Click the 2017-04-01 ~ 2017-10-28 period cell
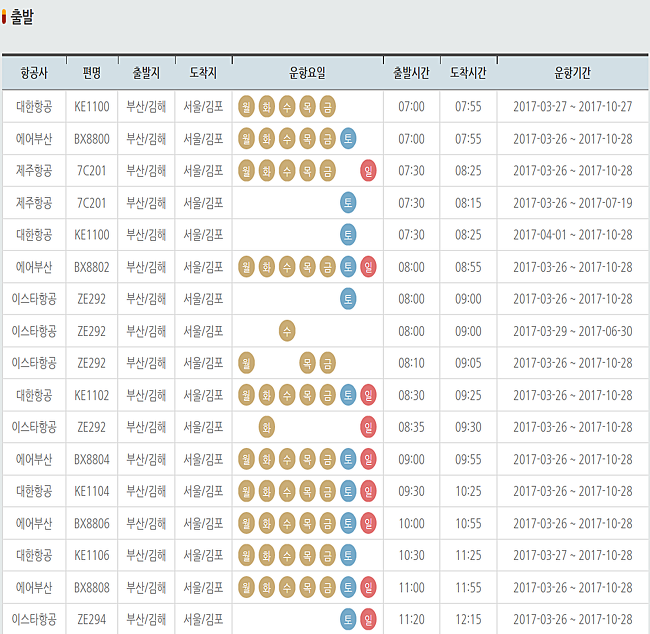The width and height of the screenshot is (650, 634). 572,235
